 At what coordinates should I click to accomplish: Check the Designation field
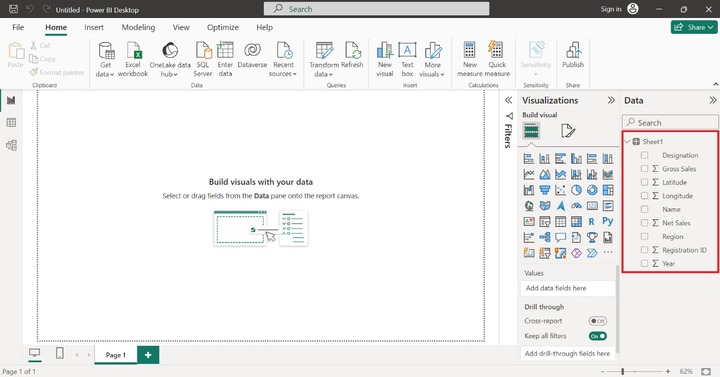click(644, 155)
